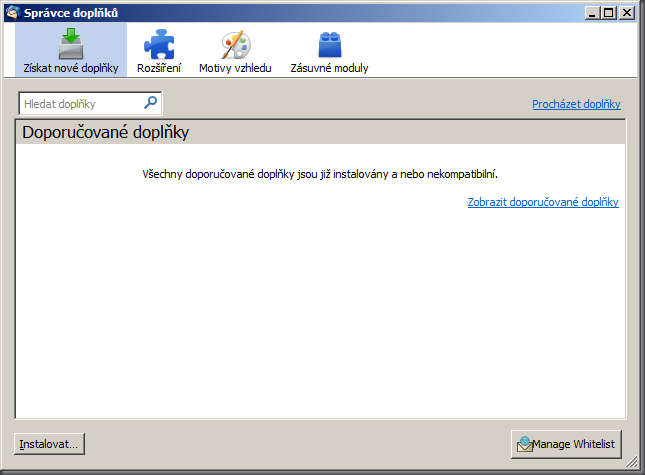The image size is (645, 475).
Task: Open the Zobrazit doporučované doplňky link
Action: coord(543,202)
